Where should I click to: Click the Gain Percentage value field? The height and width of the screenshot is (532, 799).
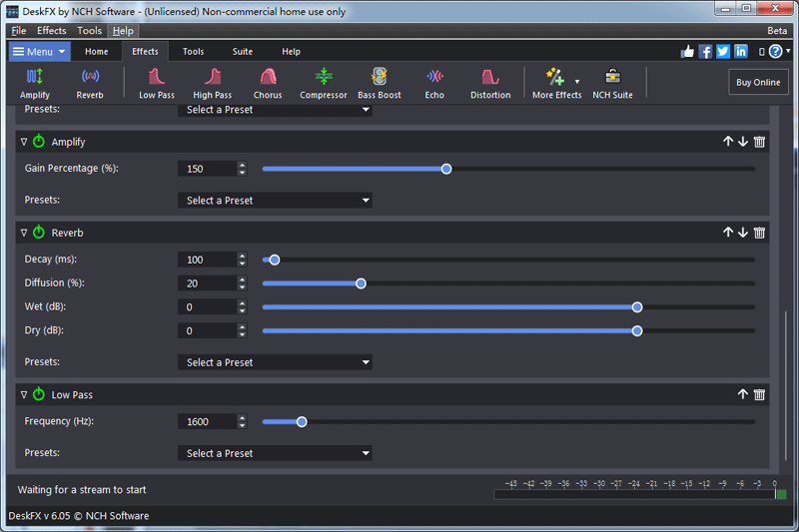pos(207,169)
